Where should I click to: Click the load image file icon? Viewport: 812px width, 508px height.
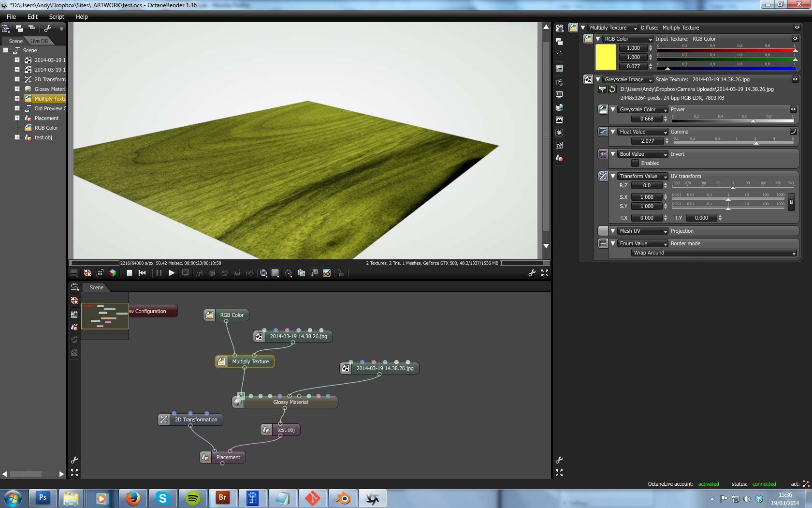pos(602,89)
